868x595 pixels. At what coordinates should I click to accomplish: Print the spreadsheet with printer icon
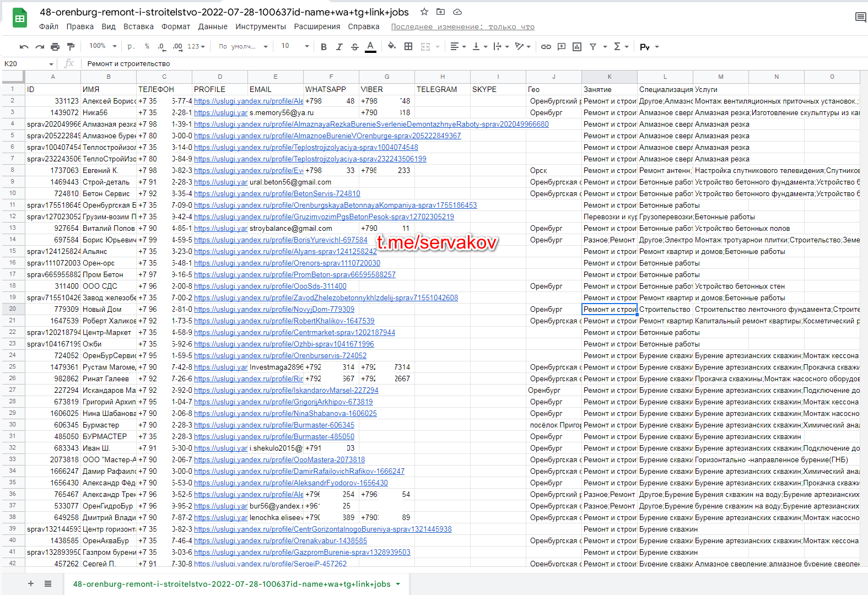tap(55, 47)
